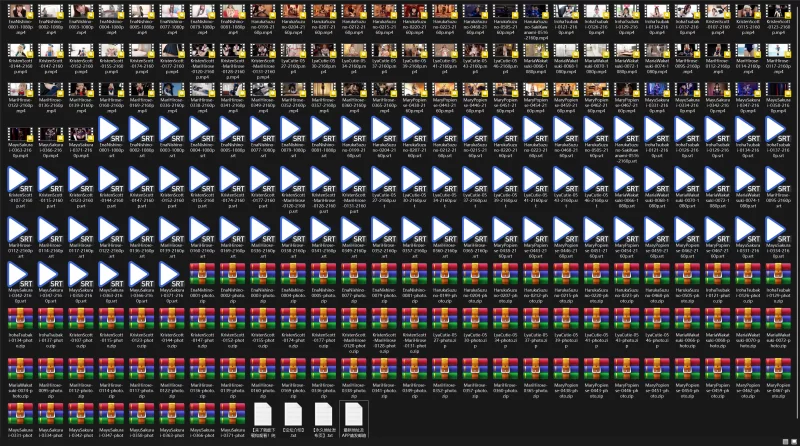Select archive MariHirose-0095-photo.zip
Image resolution: width=800 pixels, height=446 pixels.
click(51, 378)
